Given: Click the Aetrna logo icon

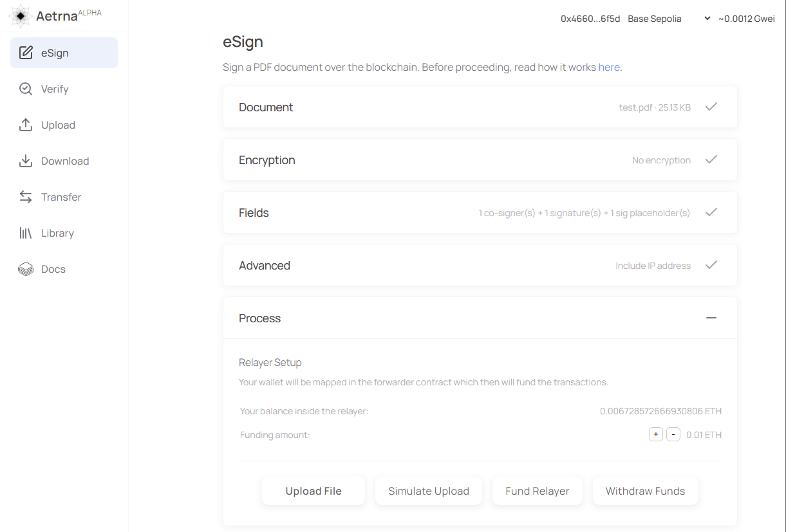Looking at the screenshot, I should pos(21,16).
